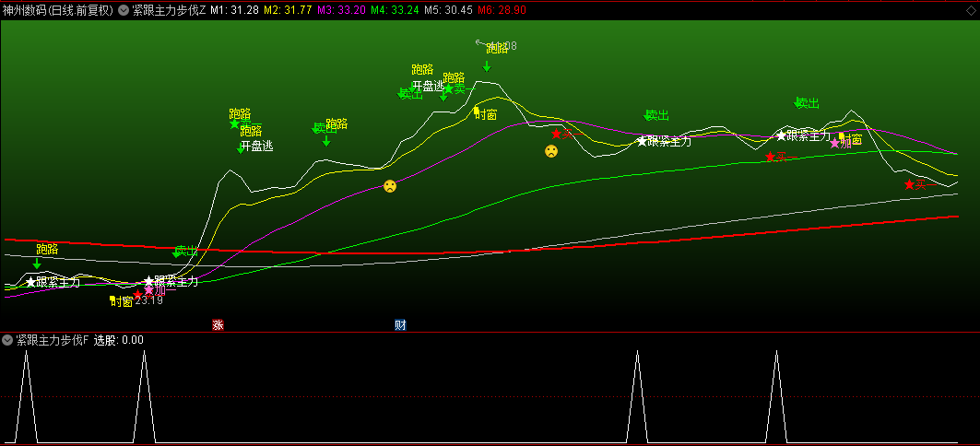Click the red 买一 star above the second sad face
Viewport: 980px width, 446px height.
(x=556, y=134)
